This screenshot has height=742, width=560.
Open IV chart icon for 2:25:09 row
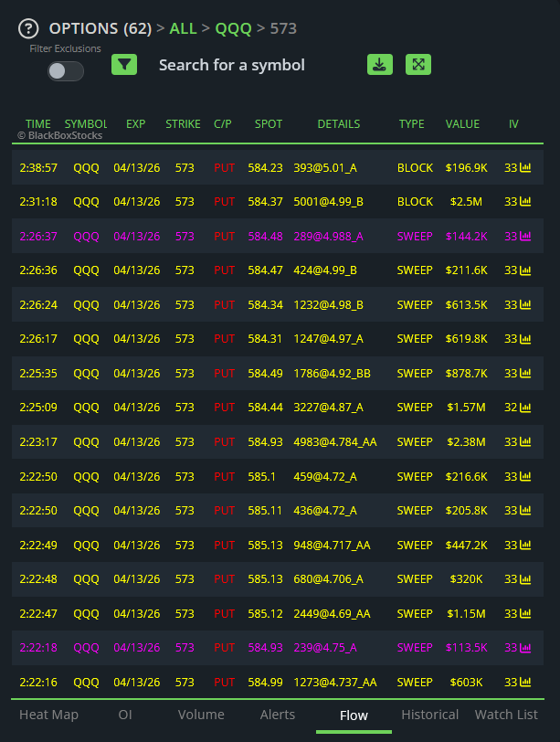[525, 408]
